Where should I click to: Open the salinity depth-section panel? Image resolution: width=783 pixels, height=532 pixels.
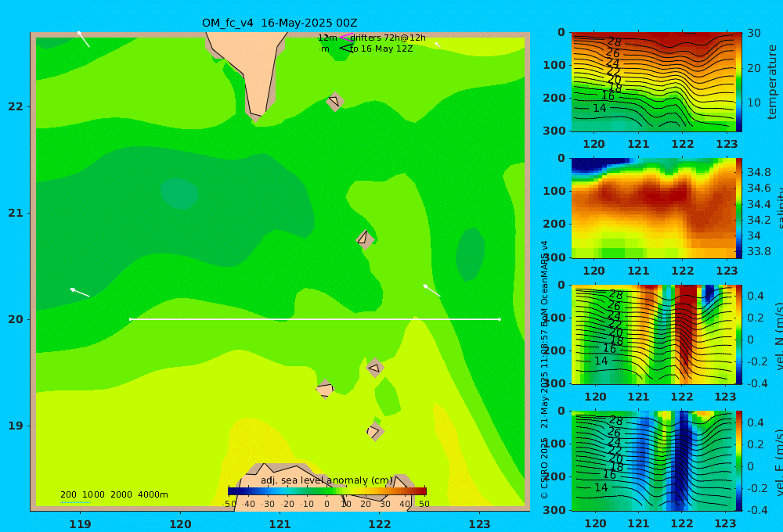click(x=653, y=208)
